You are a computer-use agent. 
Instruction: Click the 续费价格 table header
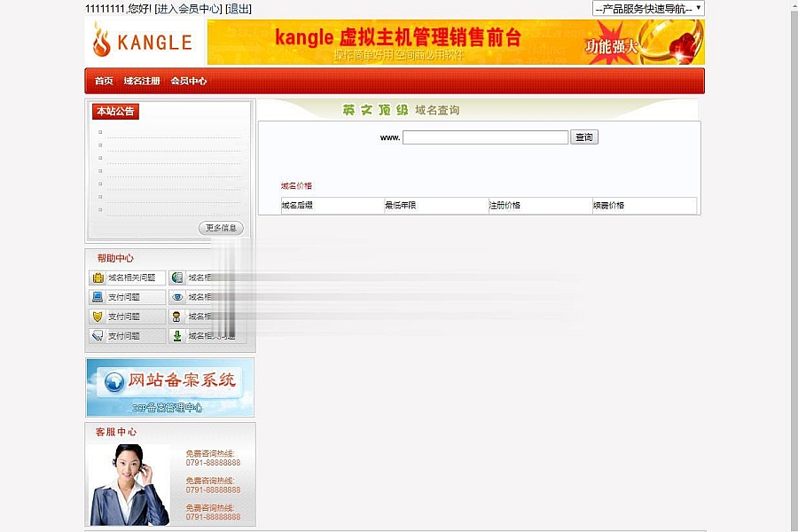tap(608, 205)
